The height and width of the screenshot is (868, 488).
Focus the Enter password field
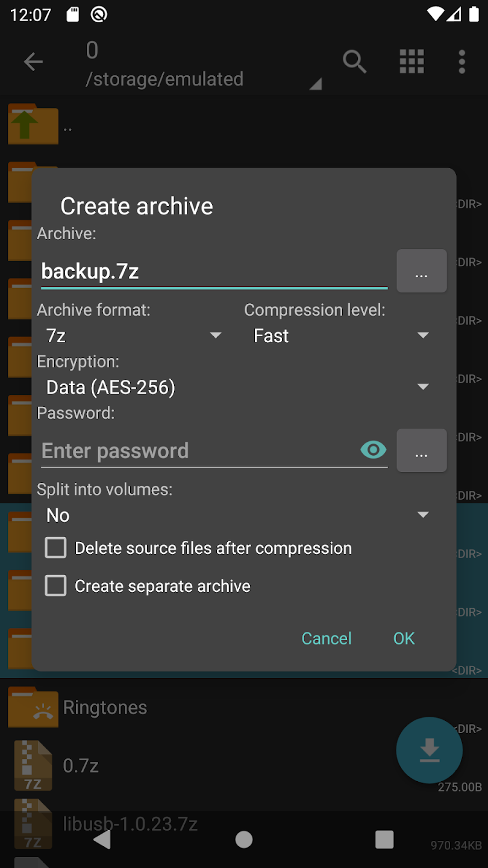(199, 451)
